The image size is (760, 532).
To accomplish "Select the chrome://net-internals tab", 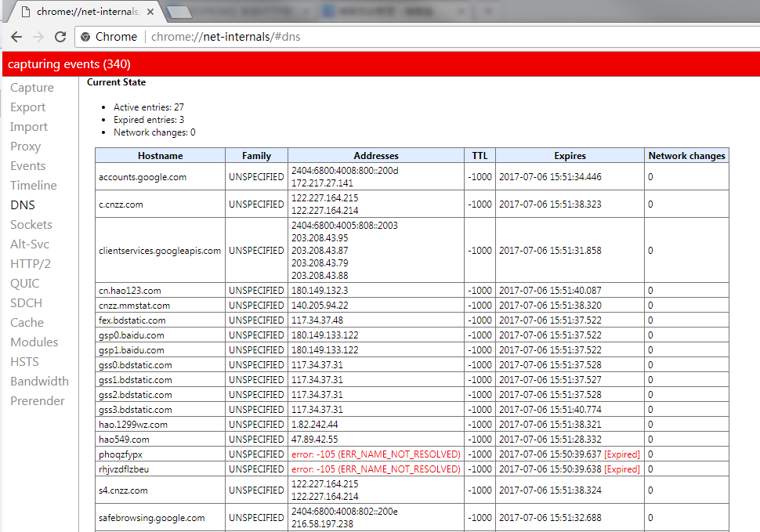I will point(87,12).
